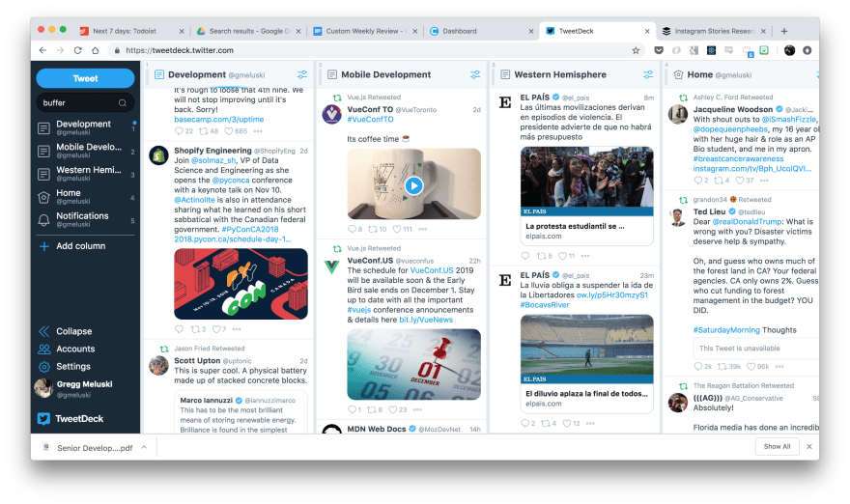This screenshot has height=504, width=850.
Task: Retweet the Ted Lieu tweet
Action: click(x=722, y=366)
